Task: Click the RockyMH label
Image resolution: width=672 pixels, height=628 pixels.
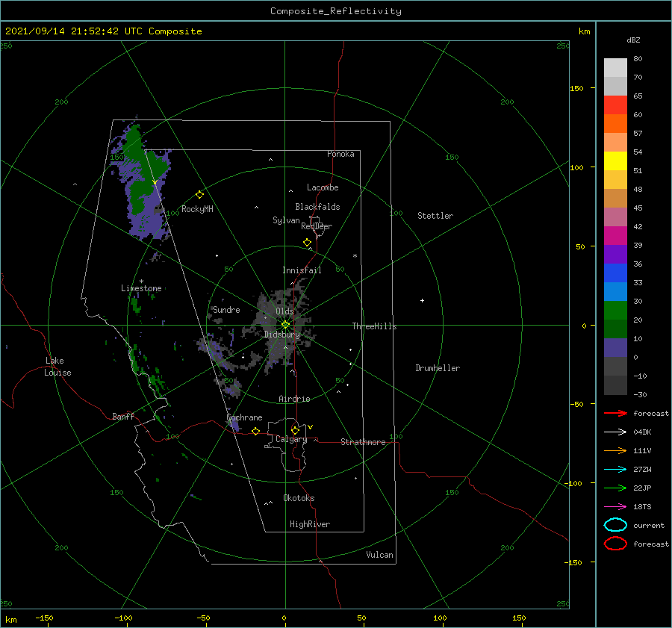Action: [x=197, y=209]
